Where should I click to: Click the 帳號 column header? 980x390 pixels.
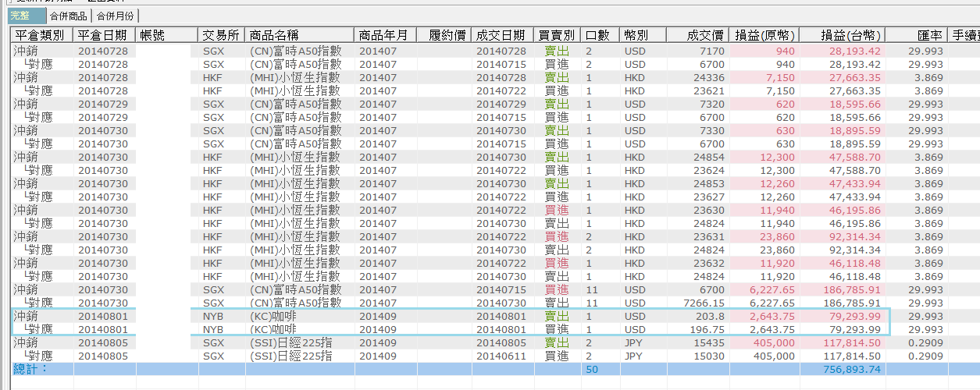167,35
